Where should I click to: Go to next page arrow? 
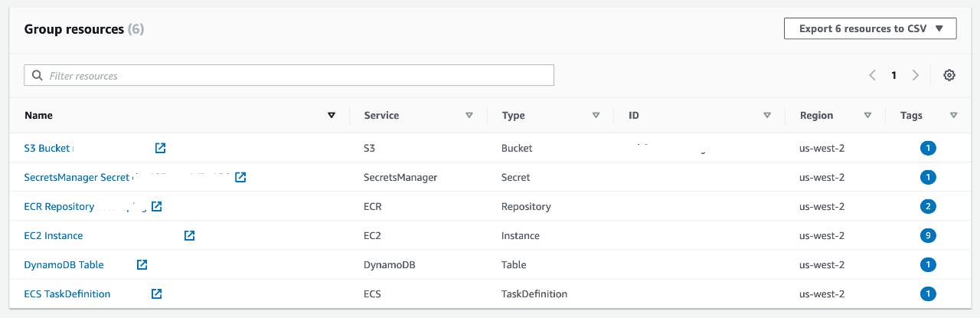(x=916, y=75)
